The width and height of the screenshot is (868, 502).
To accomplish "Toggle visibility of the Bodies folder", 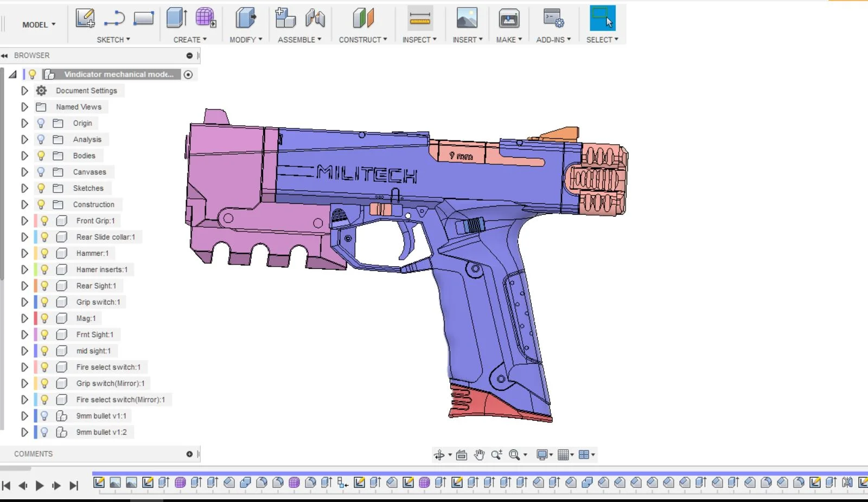I will 41,156.
